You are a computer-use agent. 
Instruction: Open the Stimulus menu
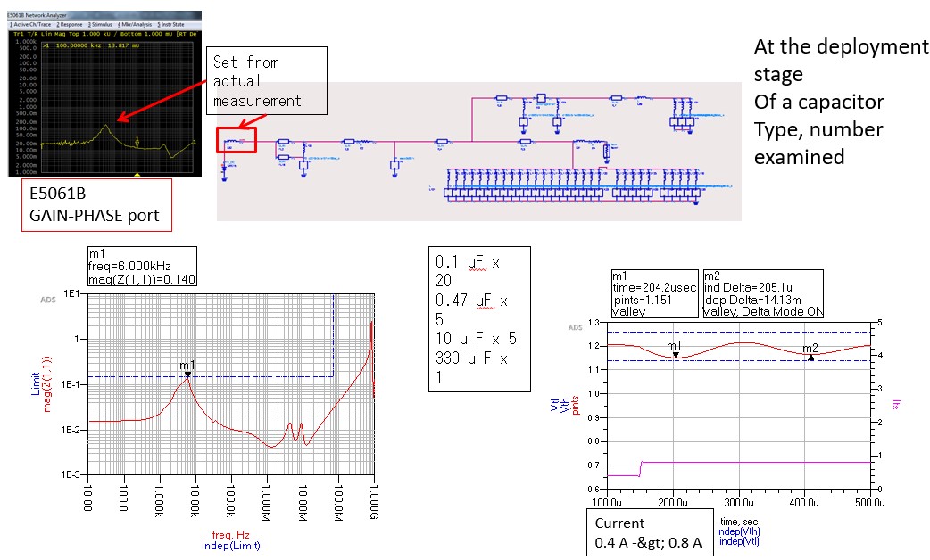[102, 25]
